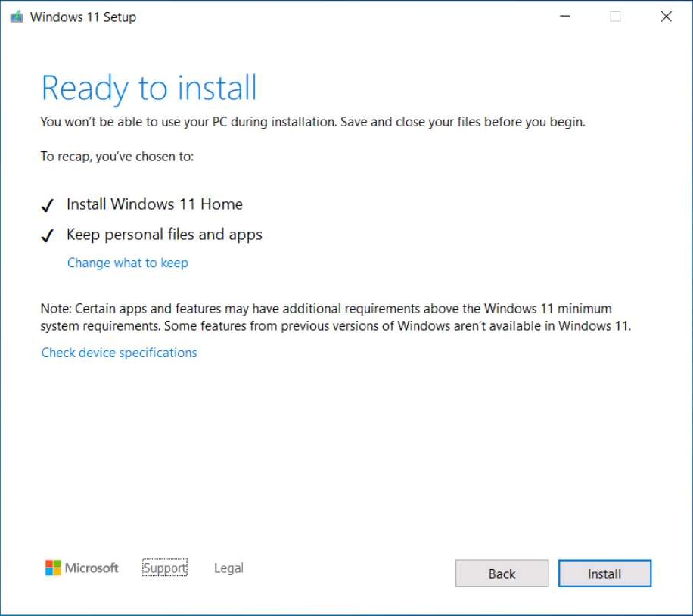Click the Windows 11 Setup title text
693x616 pixels.
(83, 16)
